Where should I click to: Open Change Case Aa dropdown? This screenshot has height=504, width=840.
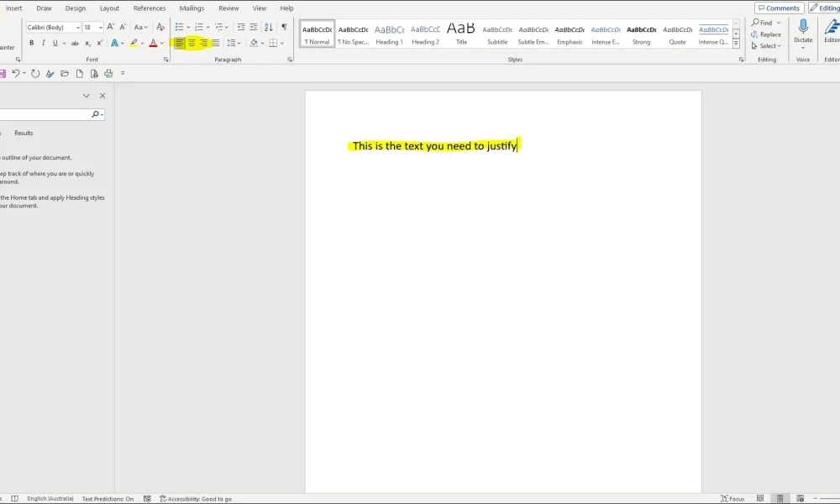140,27
